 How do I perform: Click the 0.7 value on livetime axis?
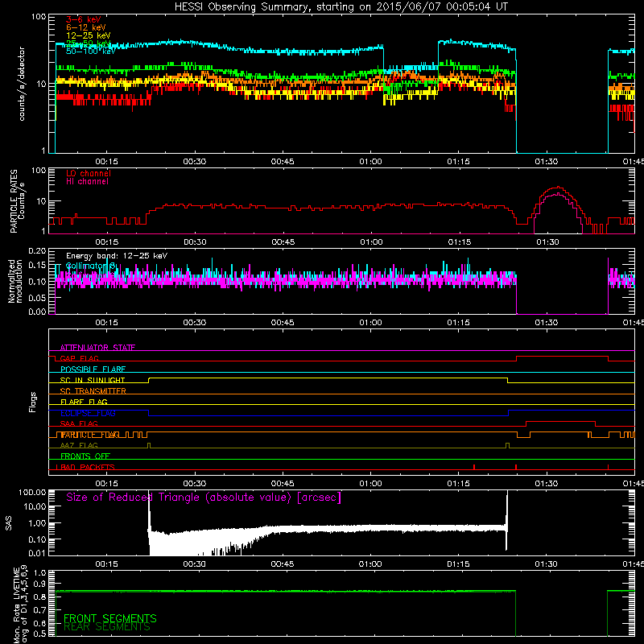pos(39,609)
